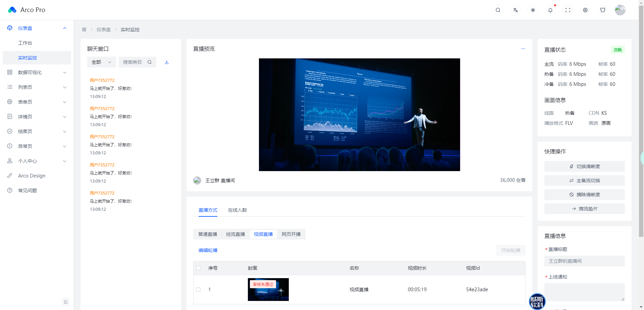Screen dimensions: 644x310
Task: Click the 开始轮播 button
Action: (511, 250)
